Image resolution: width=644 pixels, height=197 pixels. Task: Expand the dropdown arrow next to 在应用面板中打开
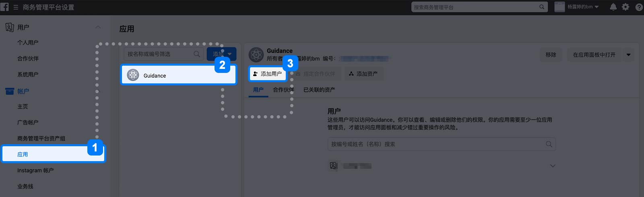point(628,55)
